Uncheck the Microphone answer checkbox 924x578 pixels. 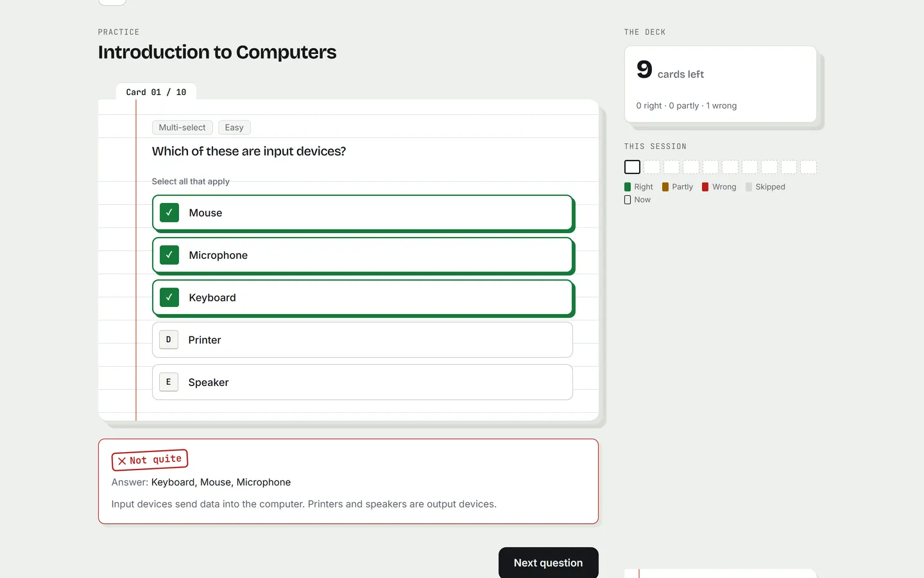point(169,255)
